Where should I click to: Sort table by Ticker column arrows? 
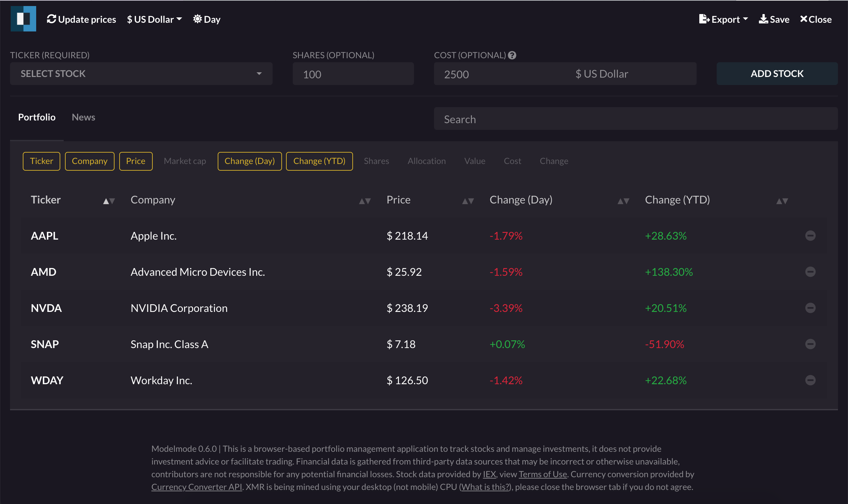(109, 201)
